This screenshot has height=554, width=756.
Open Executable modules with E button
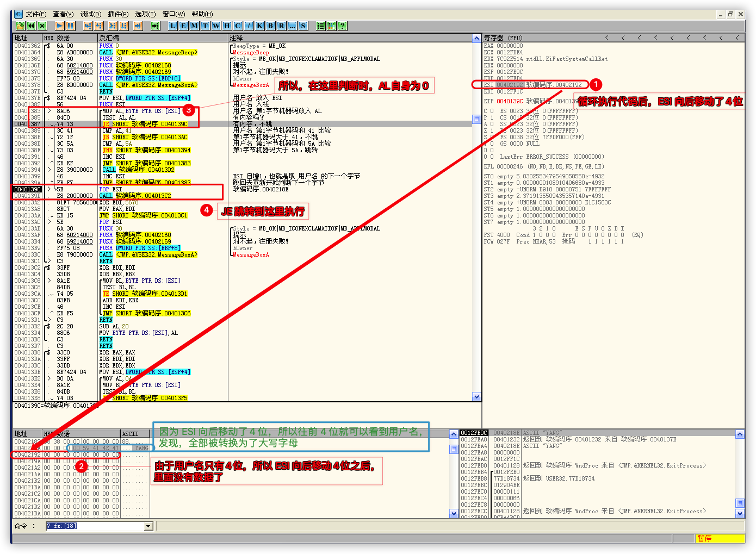point(183,26)
